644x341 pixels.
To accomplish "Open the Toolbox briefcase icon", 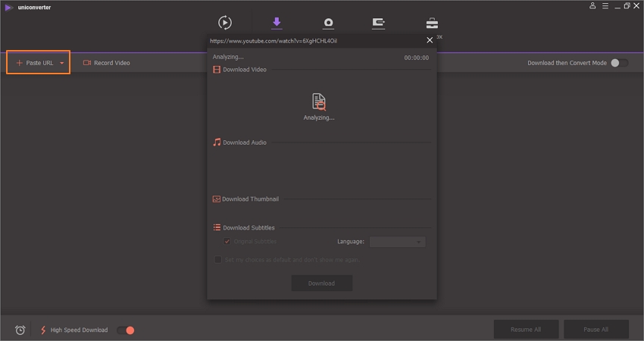I will (432, 23).
